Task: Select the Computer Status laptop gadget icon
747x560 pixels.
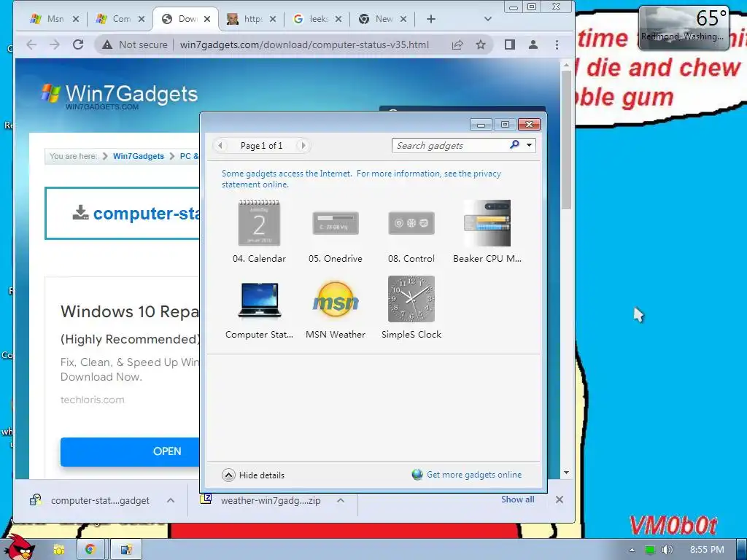Action: pyautogui.click(x=259, y=300)
